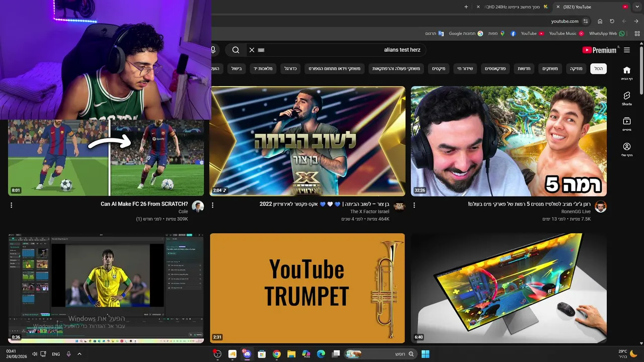The width and height of the screenshot is (644, 362).
Task: Open Chrome from the taskbar
Action: [276, 354]
